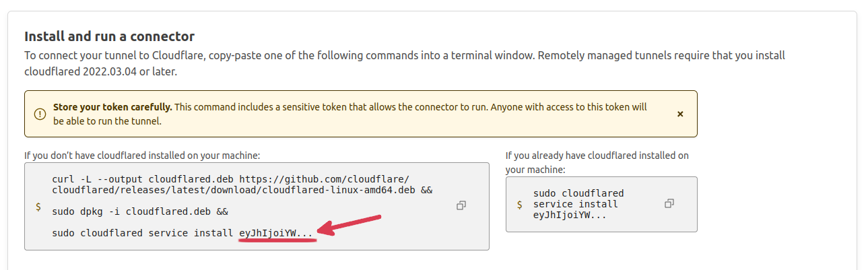
Task: Dismiss the token warning banner
Action: point(680,114)
